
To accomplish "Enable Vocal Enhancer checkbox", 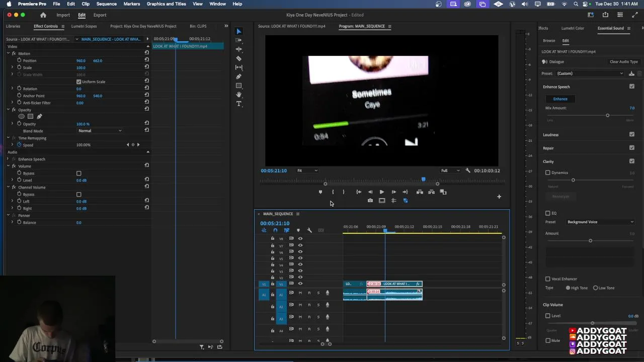I will pyautogui.click(x=548, y=279).
